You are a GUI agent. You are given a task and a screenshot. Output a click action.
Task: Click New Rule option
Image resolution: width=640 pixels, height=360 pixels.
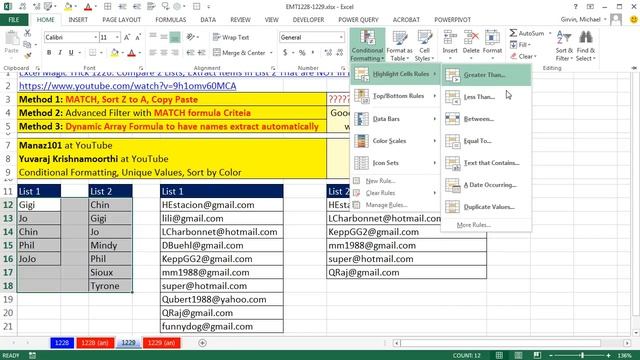[x=395, y=181]
